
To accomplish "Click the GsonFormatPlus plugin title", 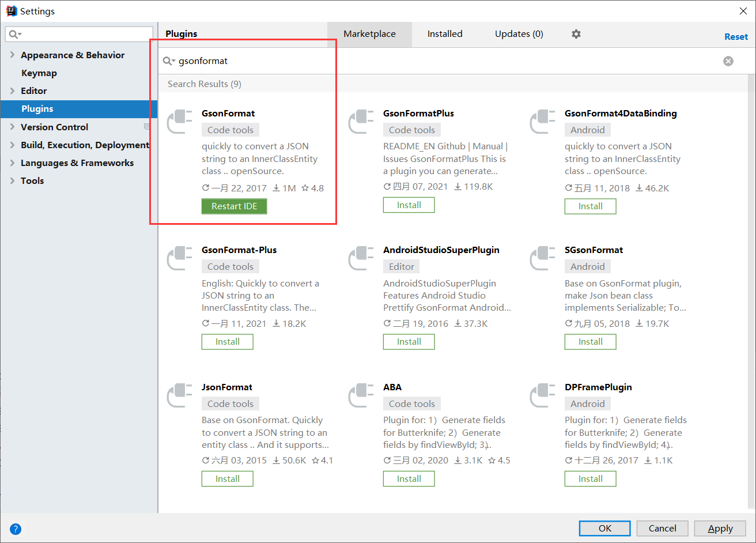I will click(418, 114).
